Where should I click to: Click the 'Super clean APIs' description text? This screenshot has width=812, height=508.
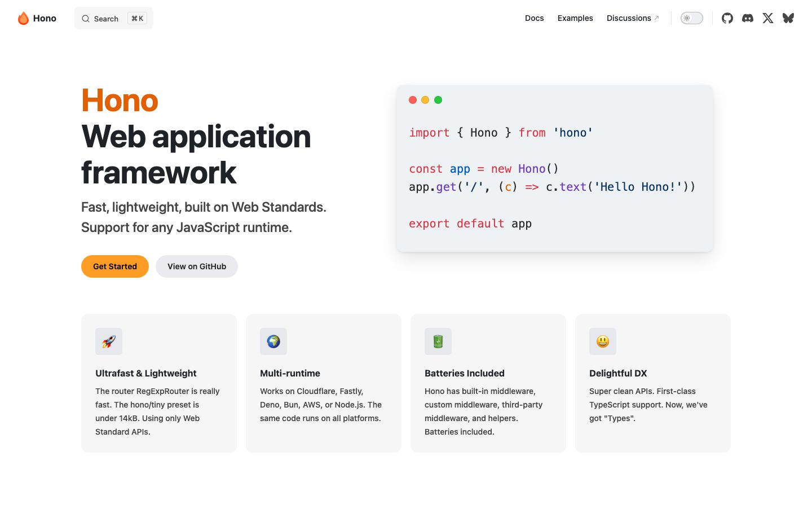(648, 405)
